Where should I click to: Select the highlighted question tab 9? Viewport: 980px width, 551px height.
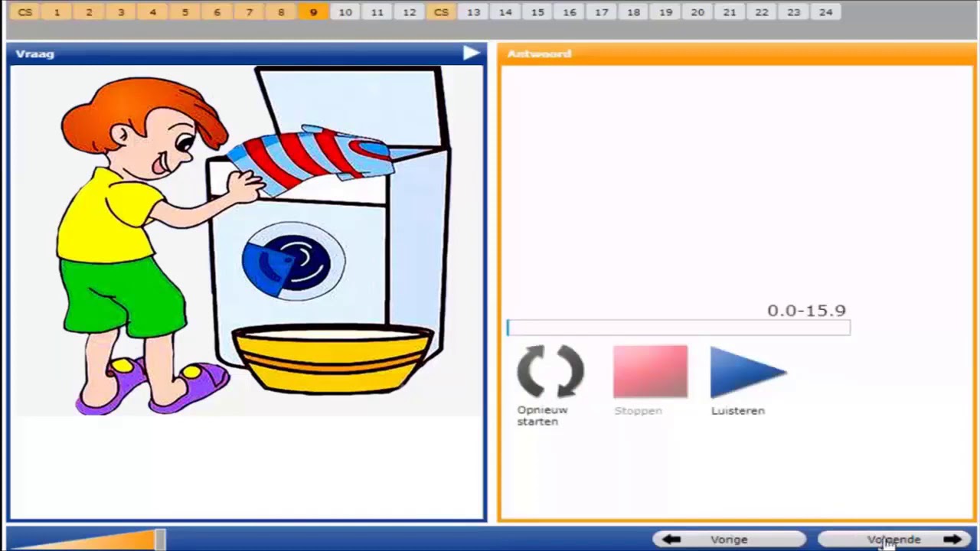(313, 12)
